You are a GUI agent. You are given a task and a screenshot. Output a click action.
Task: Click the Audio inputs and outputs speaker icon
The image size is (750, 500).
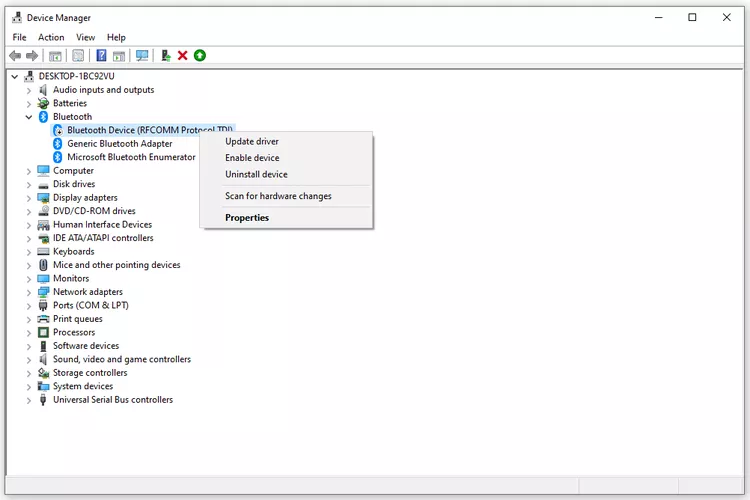[43, 89]
